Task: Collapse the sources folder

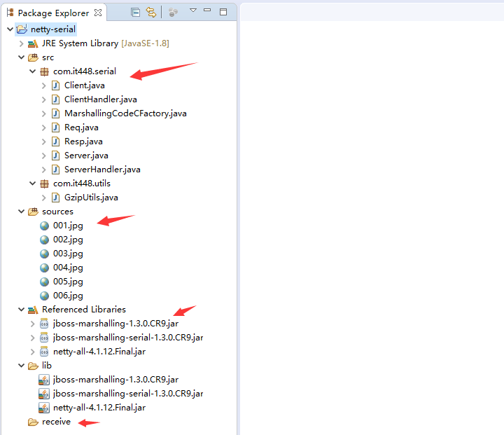Action: 21,212
